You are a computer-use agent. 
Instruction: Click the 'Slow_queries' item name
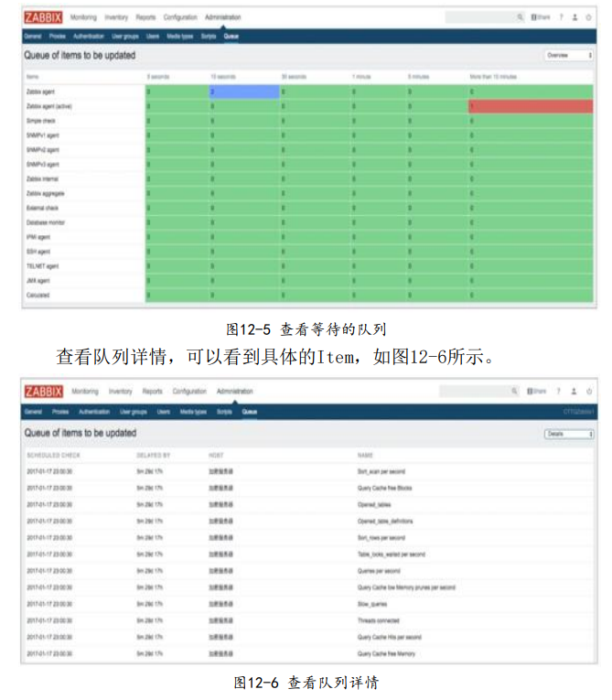pyautogui.click(x=372, y=604)
